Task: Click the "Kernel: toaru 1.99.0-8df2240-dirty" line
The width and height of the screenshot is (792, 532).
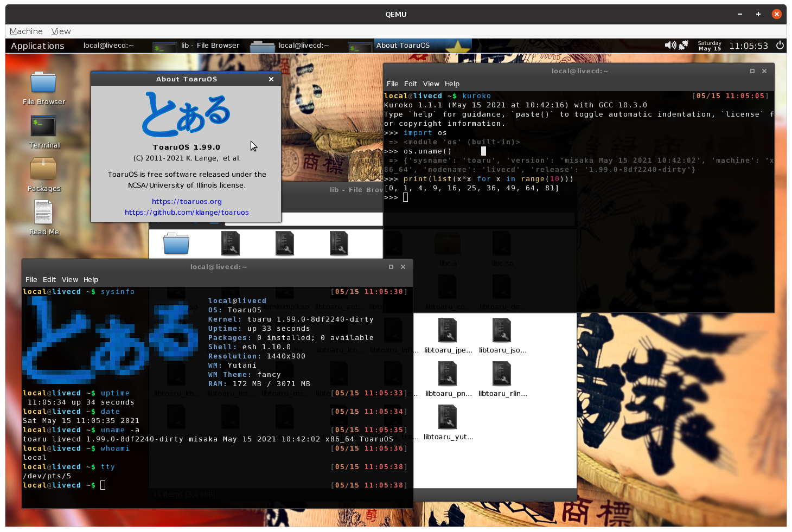Action: click(291, 319)
